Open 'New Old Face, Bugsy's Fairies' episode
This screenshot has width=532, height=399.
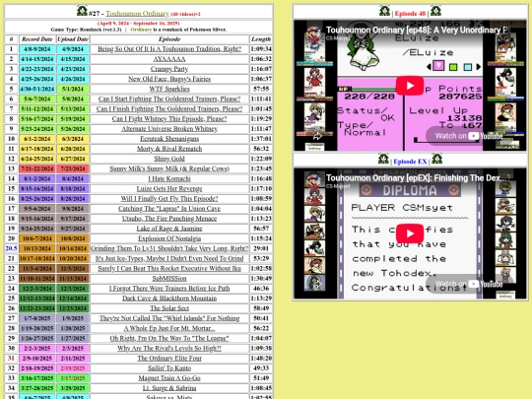click(x=169, y=79)
